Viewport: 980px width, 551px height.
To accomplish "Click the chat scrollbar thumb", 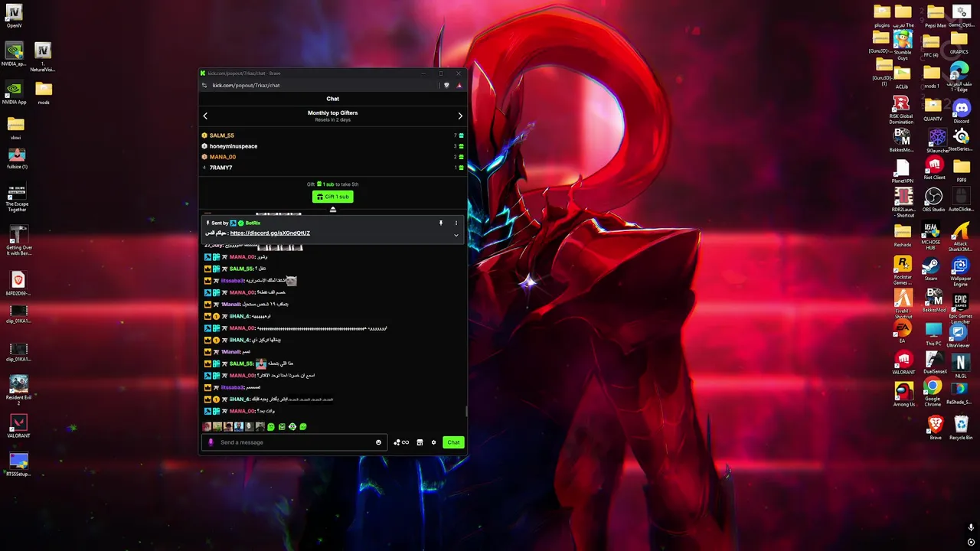I will (466, 412).
